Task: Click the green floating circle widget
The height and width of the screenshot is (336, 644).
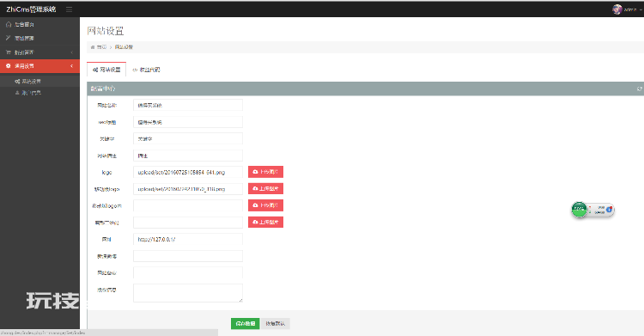Action: 579,210
